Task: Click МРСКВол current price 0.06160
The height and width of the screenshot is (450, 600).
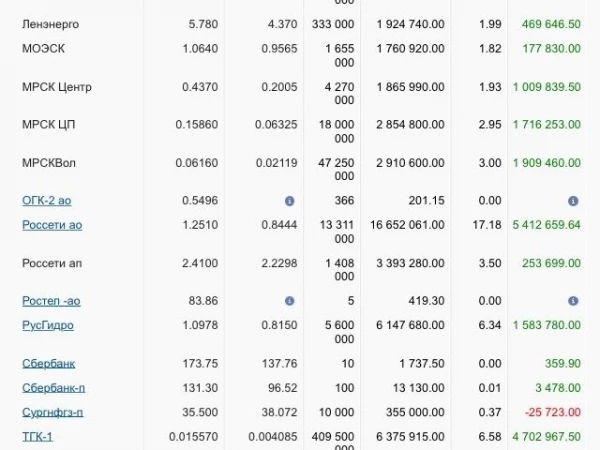Action: [197, 163]
